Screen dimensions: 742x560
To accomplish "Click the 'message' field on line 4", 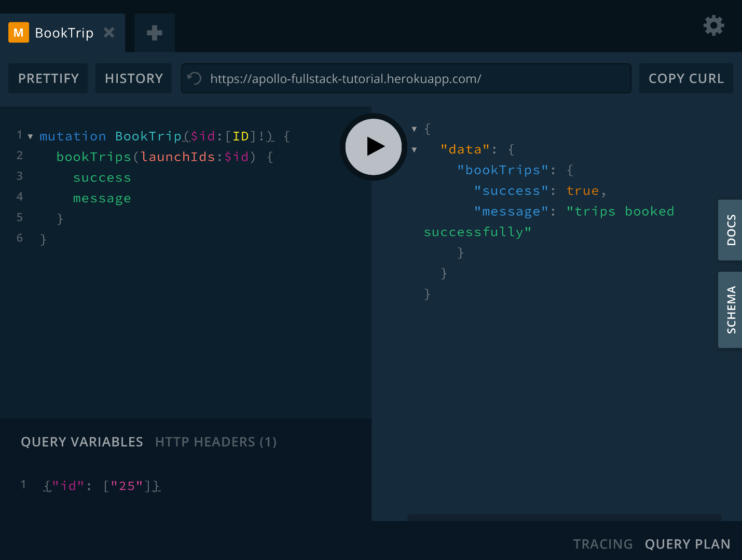I will click(102, 199).
